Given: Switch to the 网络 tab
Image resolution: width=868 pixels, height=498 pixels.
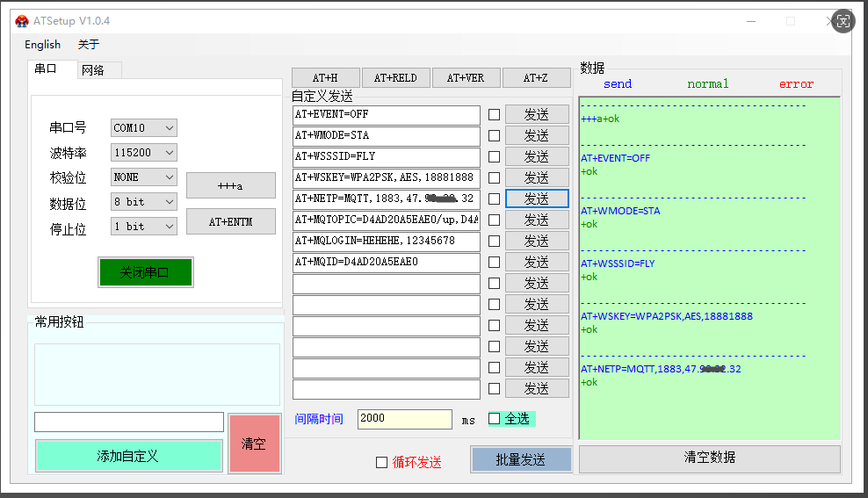Looking at the screenshot, I should point(93,70).
